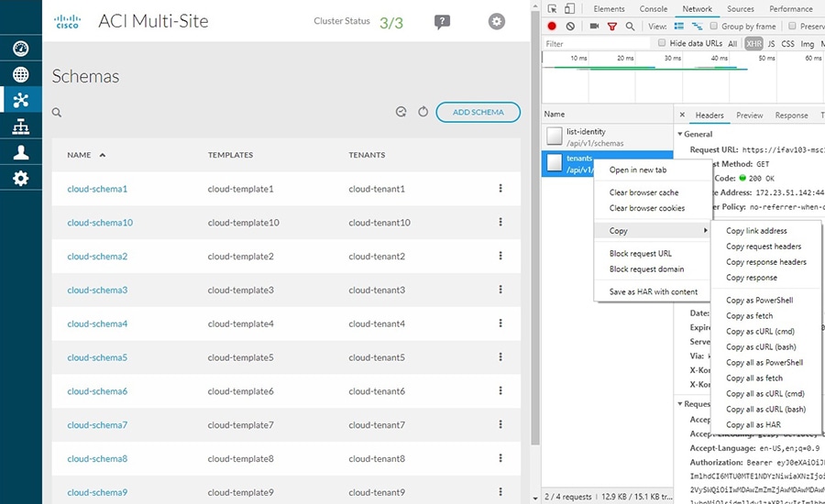Click the DevTools filter funnel icon
The height and width of the screenshot is (504, 825).
(612, 26)
